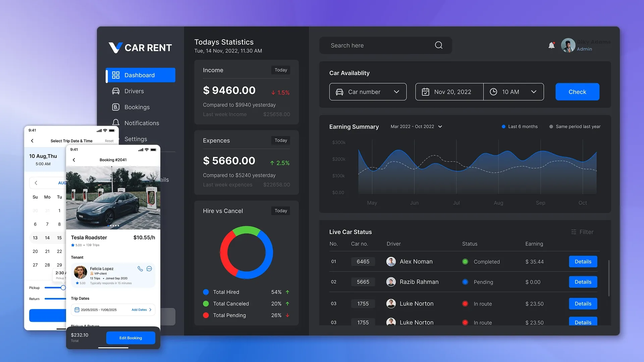
Task: Open Notifications from the sidebar
Action: pyautogui.click(x=142, y=123)
